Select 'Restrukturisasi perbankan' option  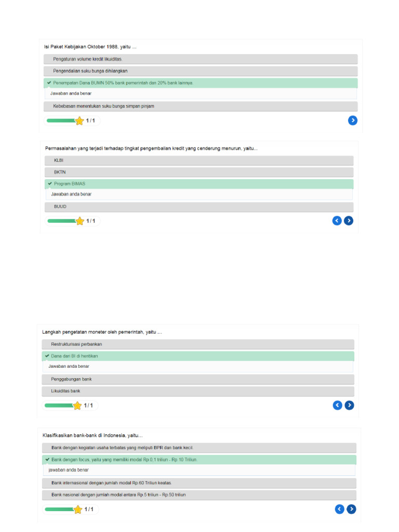[x=198, y=344]
